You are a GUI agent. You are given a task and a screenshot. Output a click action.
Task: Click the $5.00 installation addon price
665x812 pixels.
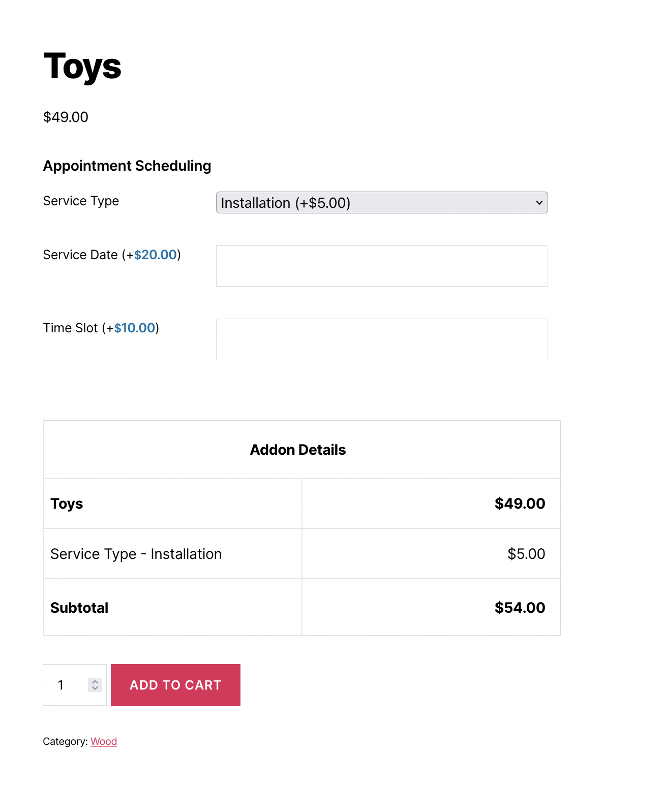click(x=526, y=554)
